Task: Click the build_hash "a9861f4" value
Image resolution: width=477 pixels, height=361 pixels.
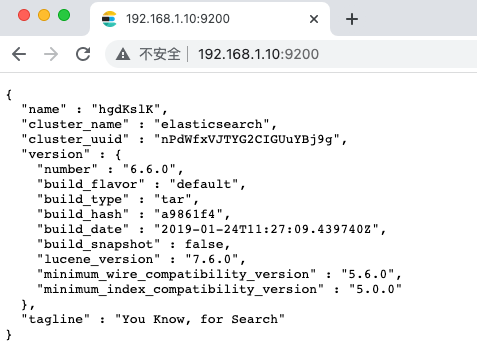Action: tap(188, 214)
